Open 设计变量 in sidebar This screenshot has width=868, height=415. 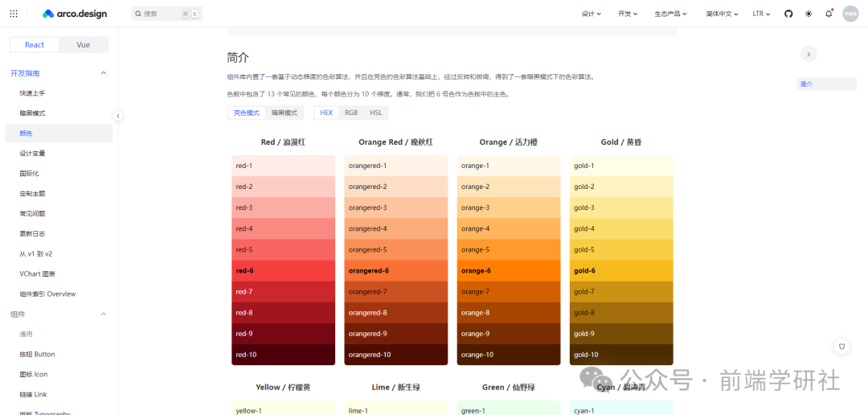[59, 154]
